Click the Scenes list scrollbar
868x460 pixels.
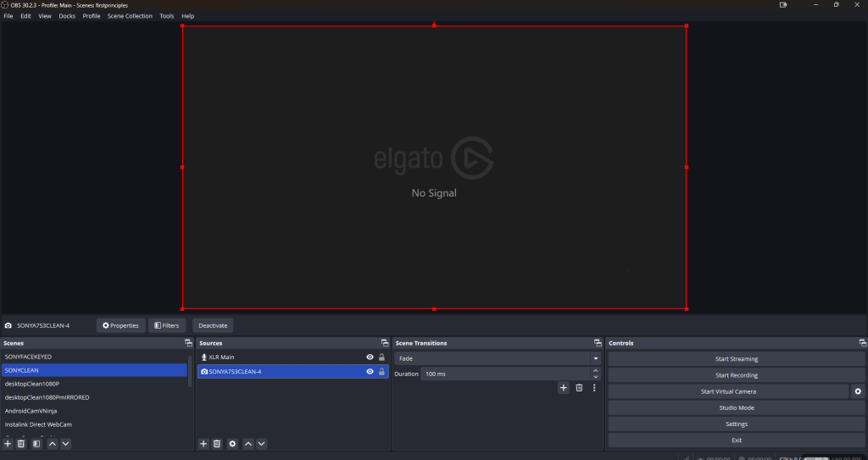191,371
